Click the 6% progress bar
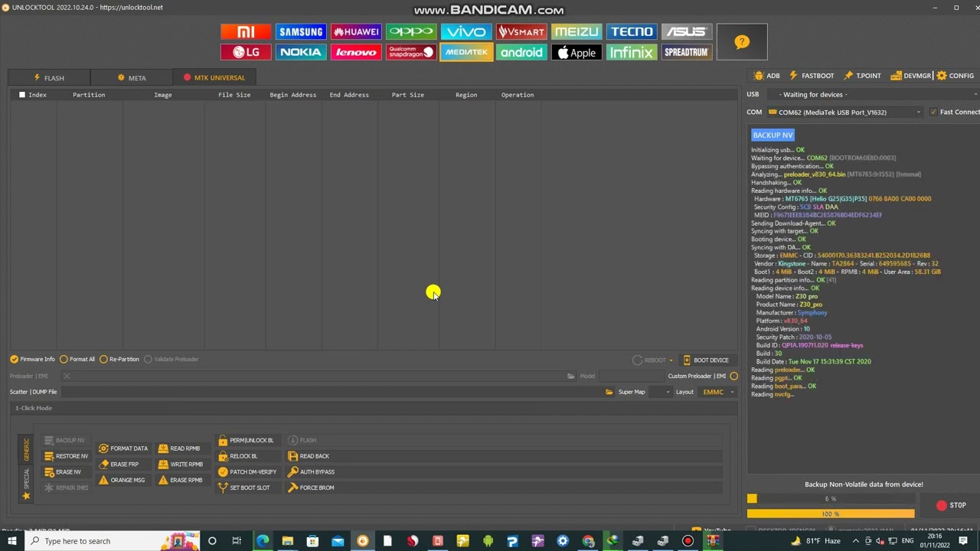980x551 pixels. (831, 499)
